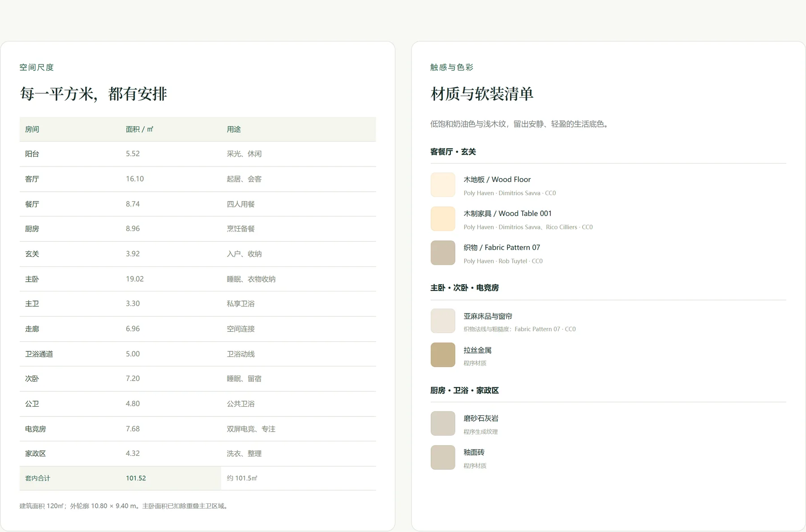The width and height of the screenshot is (806, 532).
Task: Click the 面积 / ㎡ column header
Action: pos(139,129)
